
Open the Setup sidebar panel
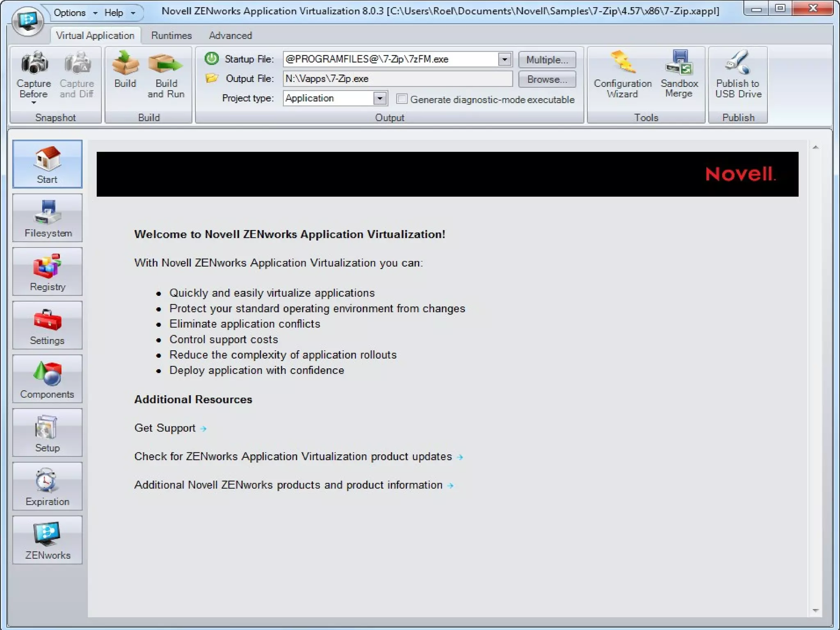tap(47, 433)
